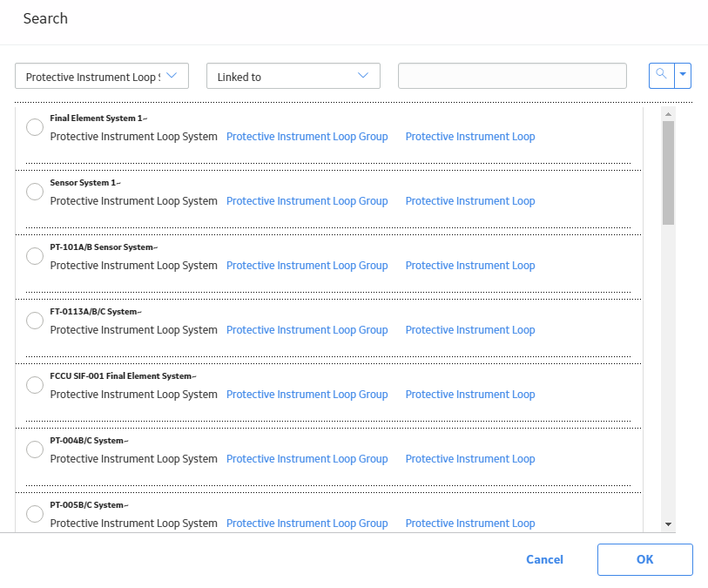Screen dimensions: 708x588
Task: Pick FCCU SIF-001 Final Element System radio
Action: point(35,385)
